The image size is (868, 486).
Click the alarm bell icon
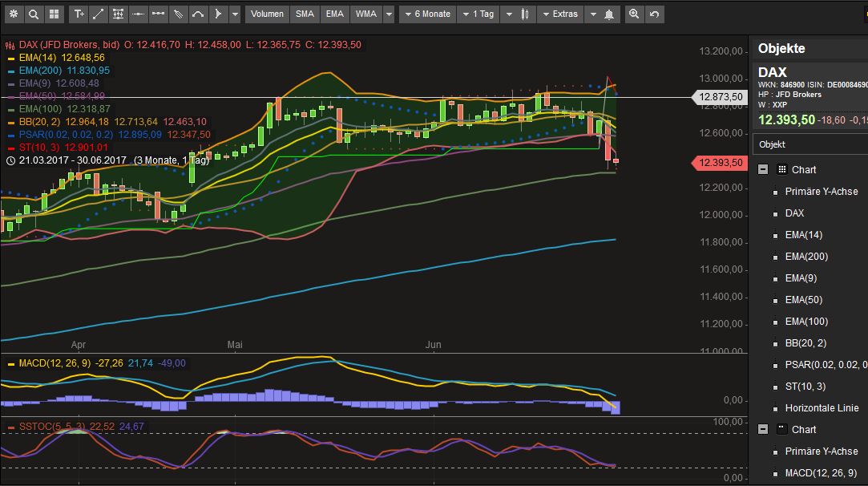click(x=609, y=14)
